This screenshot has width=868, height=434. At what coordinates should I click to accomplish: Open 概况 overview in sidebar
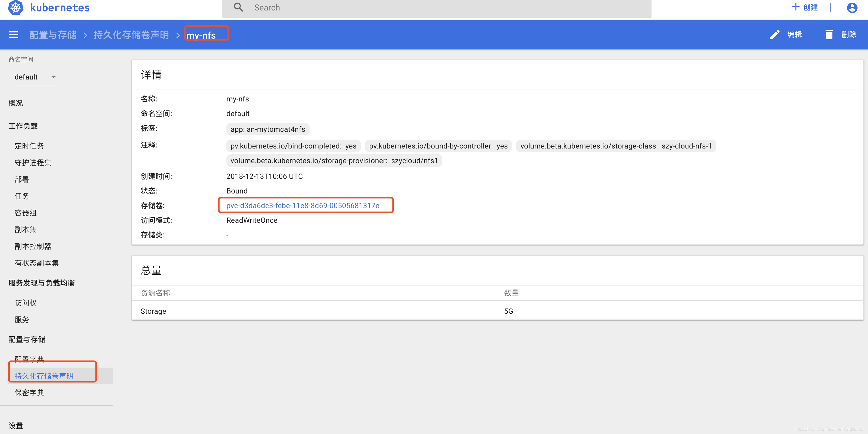(15, 103)
